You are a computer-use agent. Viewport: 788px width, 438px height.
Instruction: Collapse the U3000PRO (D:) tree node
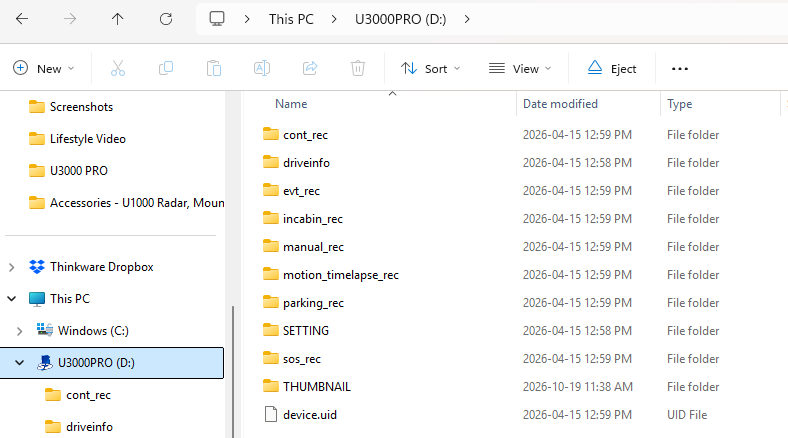click(x=20, y=363)
